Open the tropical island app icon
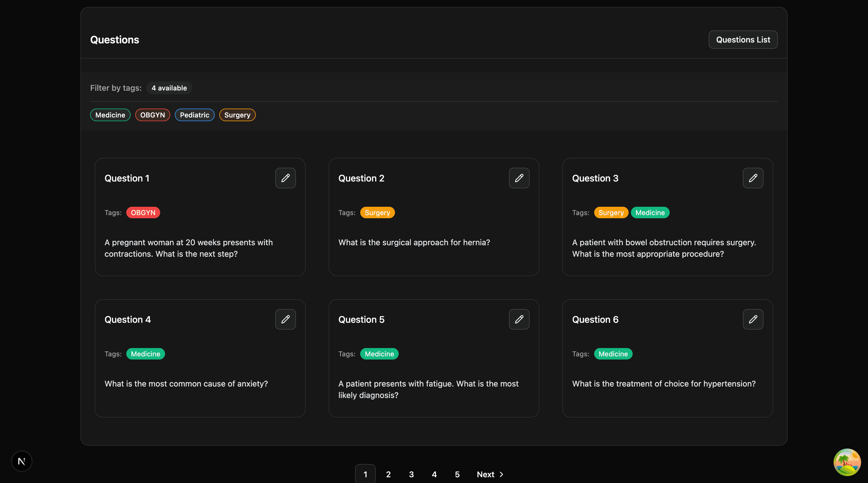 pos(847,462)
